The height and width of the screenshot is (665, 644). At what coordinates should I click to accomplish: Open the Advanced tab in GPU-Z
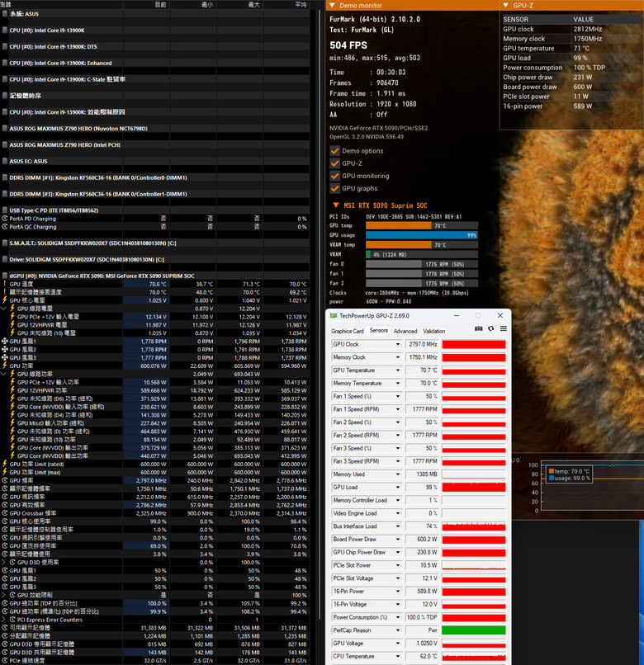(405, 331)
